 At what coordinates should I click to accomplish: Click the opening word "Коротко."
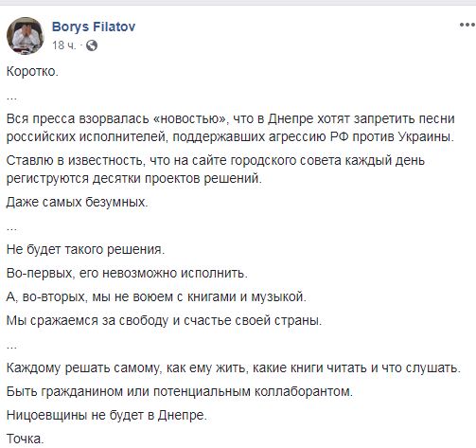coord(32,72)
